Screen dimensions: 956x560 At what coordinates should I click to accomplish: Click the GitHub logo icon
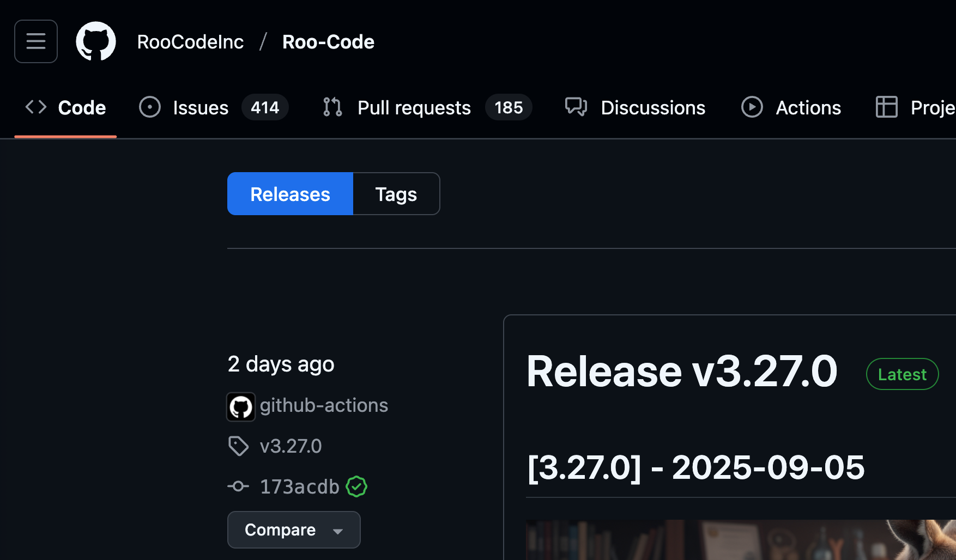click(x=96, y=41)
